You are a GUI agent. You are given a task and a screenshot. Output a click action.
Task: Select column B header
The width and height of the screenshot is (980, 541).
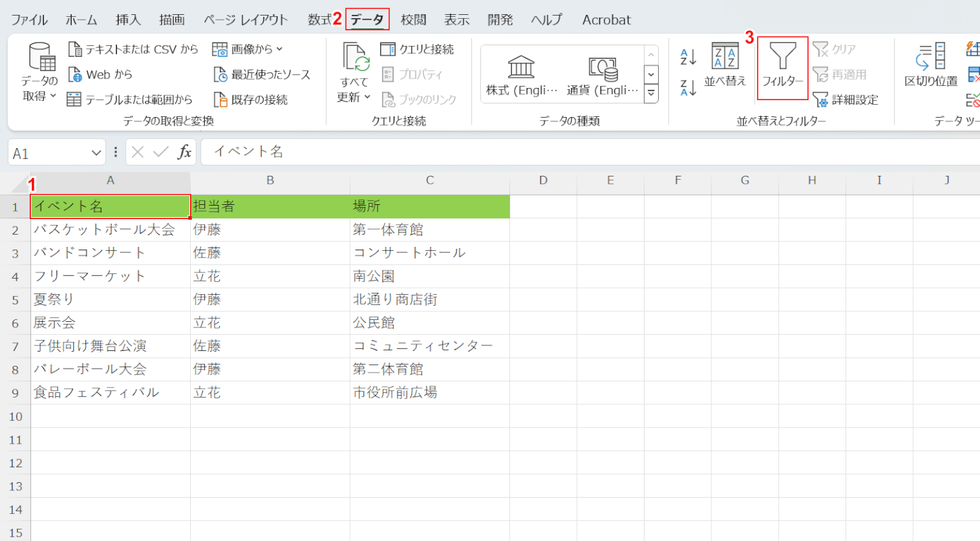point(270,181)
